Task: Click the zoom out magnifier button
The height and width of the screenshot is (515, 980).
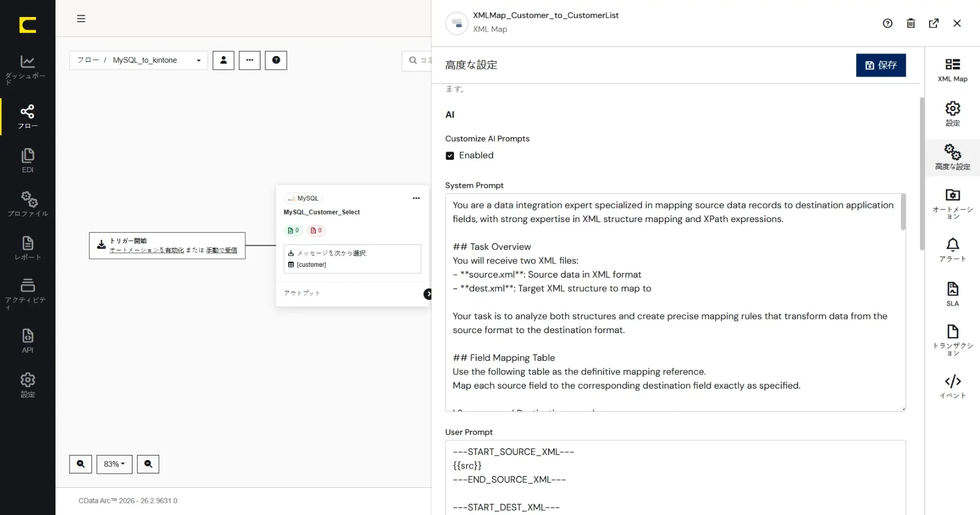Action: [148, 464]
